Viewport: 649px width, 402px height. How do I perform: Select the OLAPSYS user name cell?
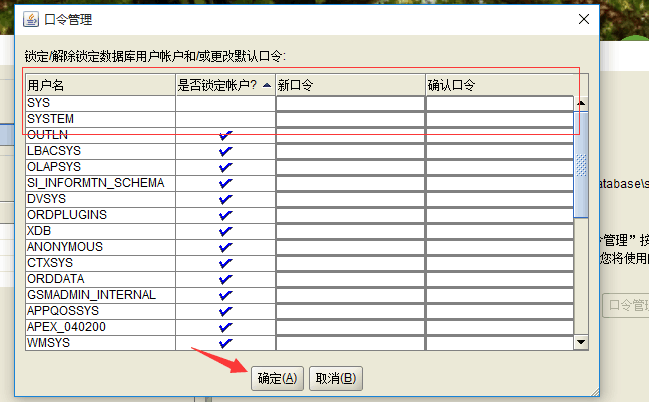pyautogui.click(x=101, y=168)
